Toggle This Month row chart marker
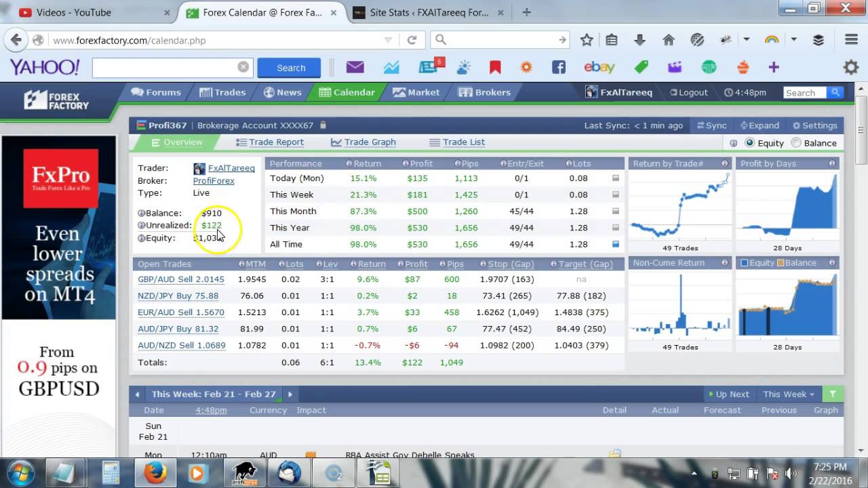868x488 pixels. 616,211
